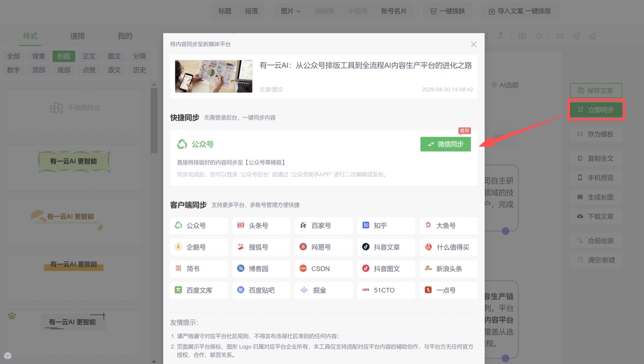Use the eraser to clear formatting
Screen dimensions: 644x364
(593, 36)
